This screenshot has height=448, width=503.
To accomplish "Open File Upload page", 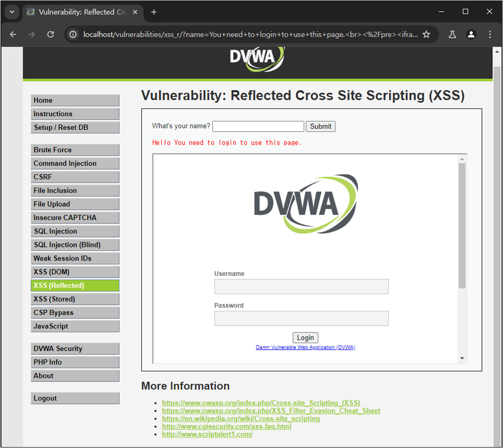I will pyautogui.click(x=75, y=204).
